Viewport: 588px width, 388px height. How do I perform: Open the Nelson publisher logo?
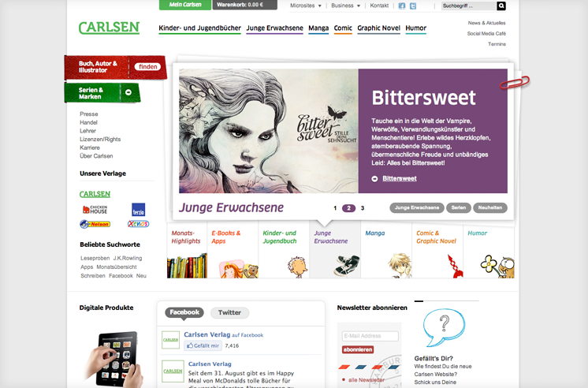(95, 224)
